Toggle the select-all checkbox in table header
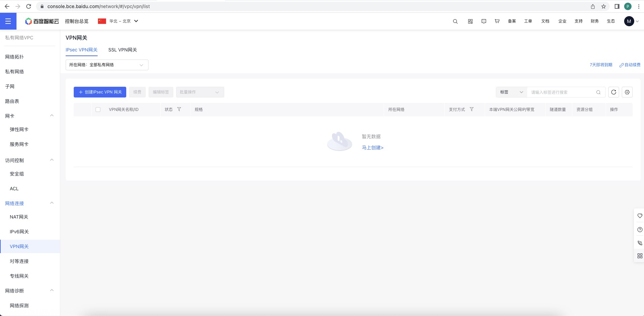The height and width of the screenshot is (316, 644). (98, 110)
